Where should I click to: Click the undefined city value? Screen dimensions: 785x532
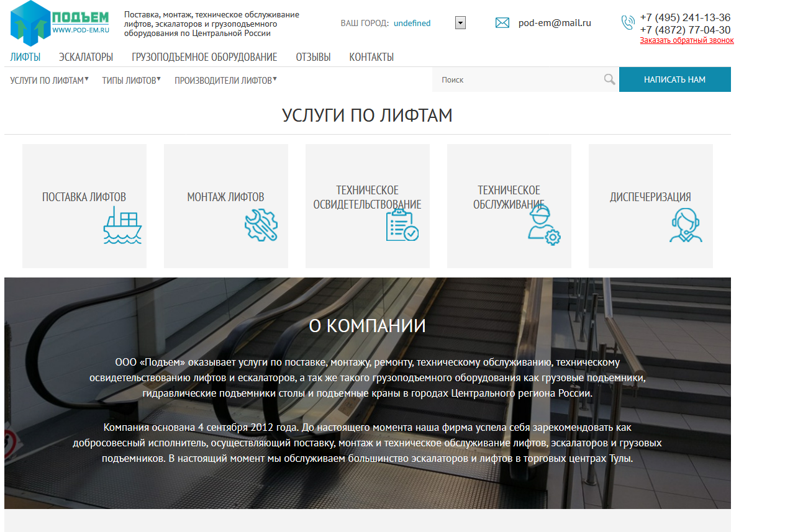pos(412,23)
